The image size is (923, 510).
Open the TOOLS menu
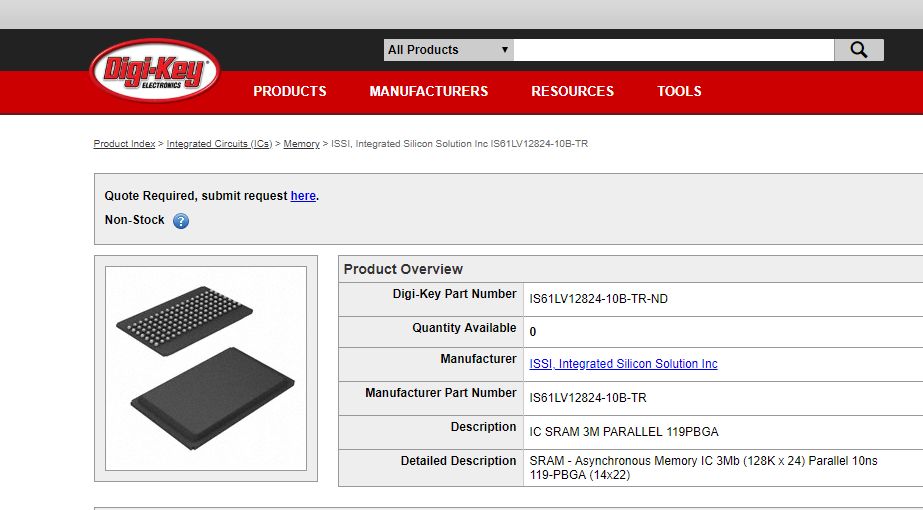(679, 91)
